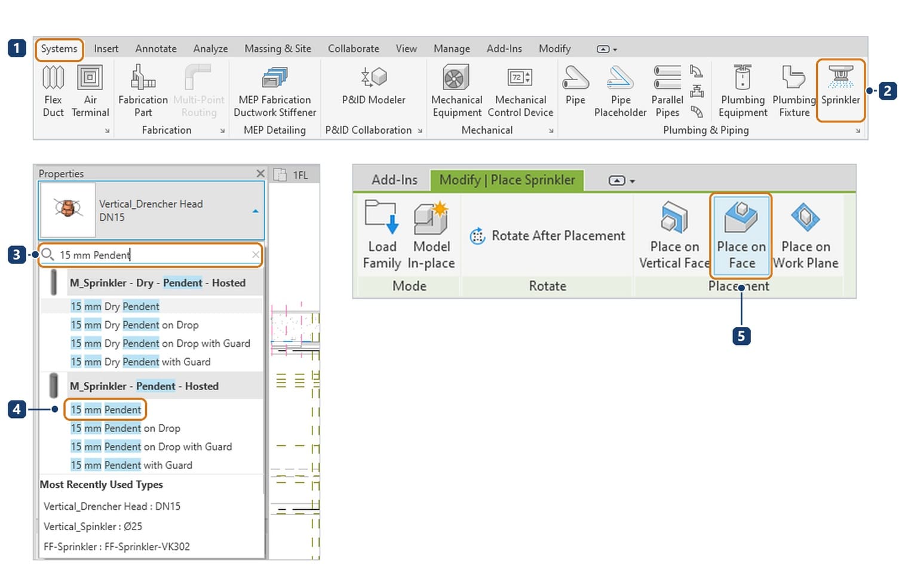Select the Mechanical Equipment tool

point(457,91)
